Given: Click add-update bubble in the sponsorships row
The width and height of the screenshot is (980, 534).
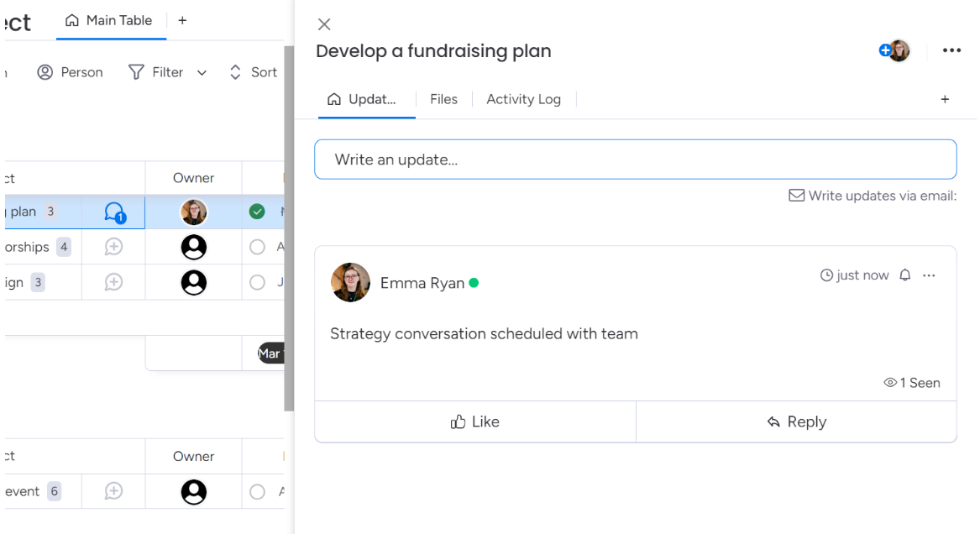Looking at the screenshot, I should tap(113, 248).
